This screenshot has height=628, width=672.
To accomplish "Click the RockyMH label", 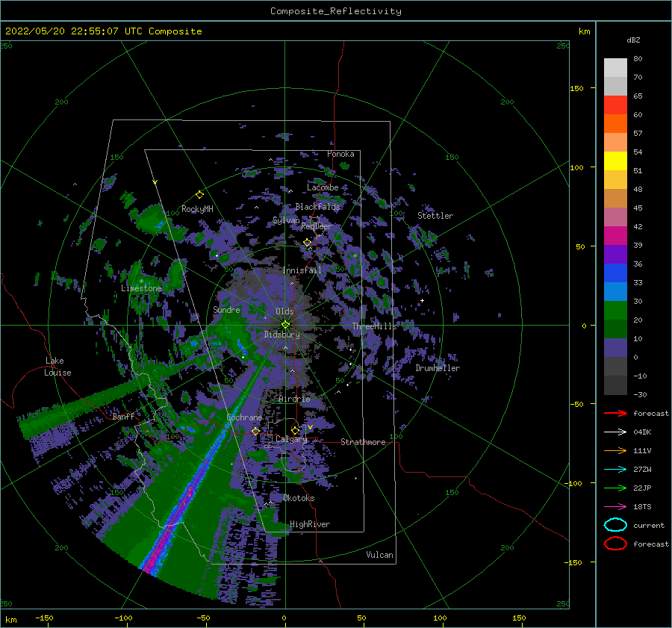I will point(197,209).
